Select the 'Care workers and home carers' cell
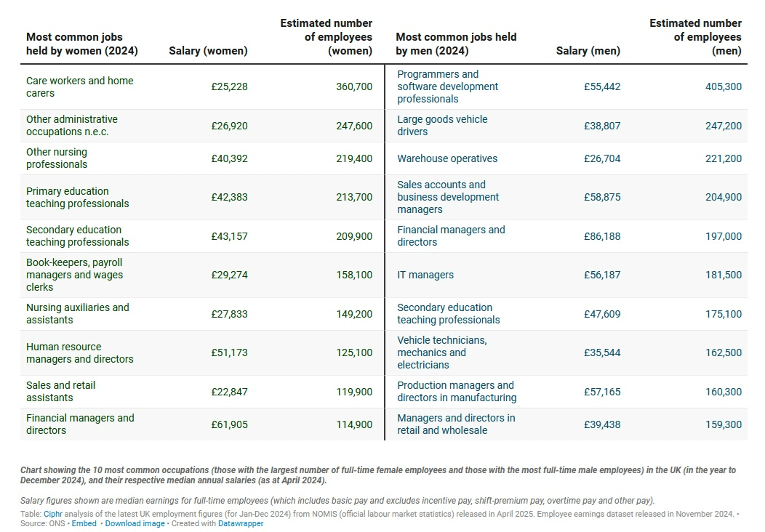 click(x=79, y=86)
